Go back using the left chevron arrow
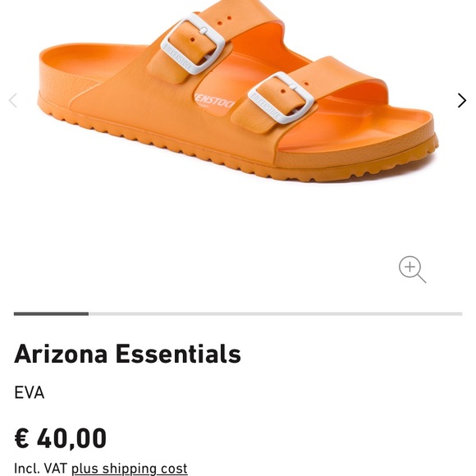 [x=13, y=100]
